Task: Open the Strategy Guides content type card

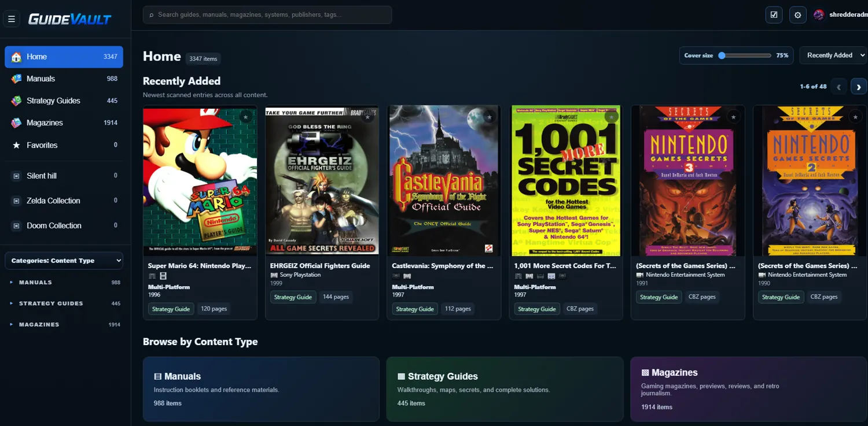Action: point(505,389)
